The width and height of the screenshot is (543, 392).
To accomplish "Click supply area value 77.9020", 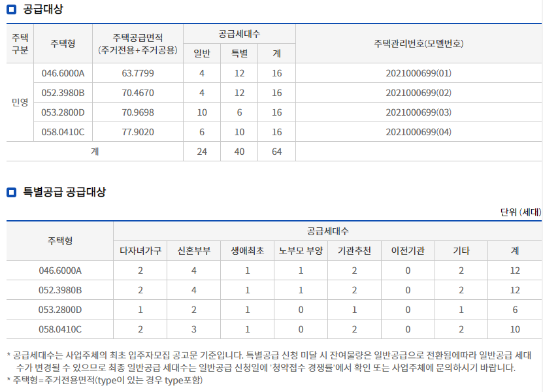I will pyautogui.click(x=138, y=132).
